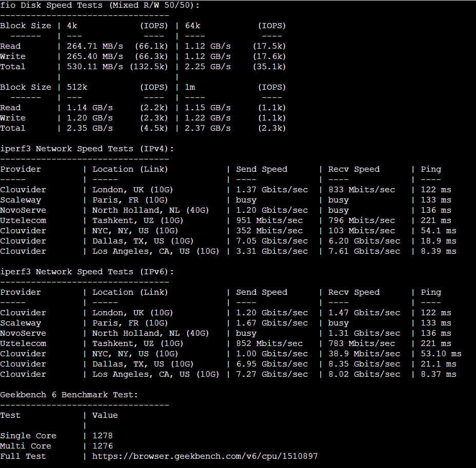Click the 512k total 2.35 GB/s
The width and height of the screenshot is (476, 468).
90,128
